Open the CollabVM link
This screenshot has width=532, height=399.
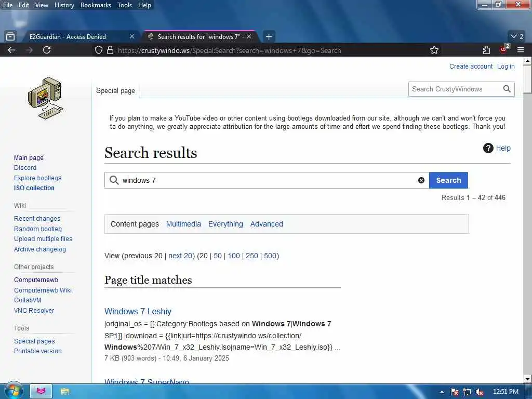point(28,300)
